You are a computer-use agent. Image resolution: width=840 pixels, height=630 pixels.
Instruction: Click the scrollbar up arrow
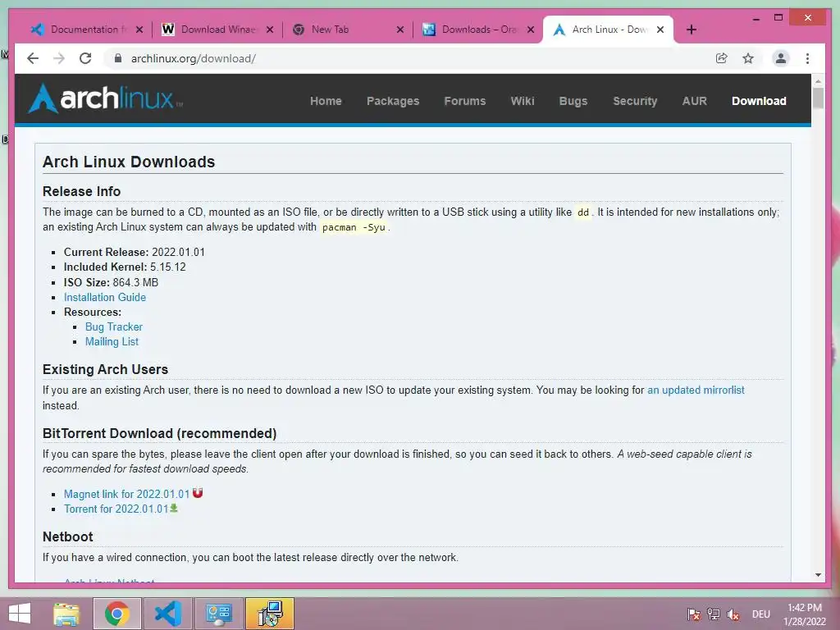(818, 81)
